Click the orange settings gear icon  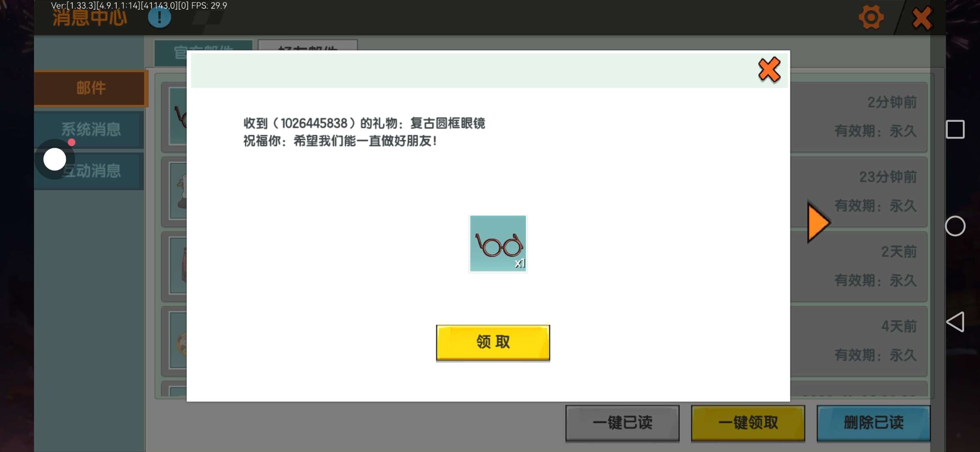click(x=871, y=18)
